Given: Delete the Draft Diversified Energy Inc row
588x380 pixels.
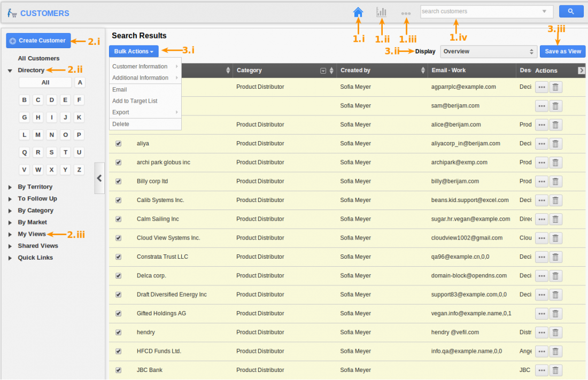Looking at the screenshot, I should click(555, 295).
